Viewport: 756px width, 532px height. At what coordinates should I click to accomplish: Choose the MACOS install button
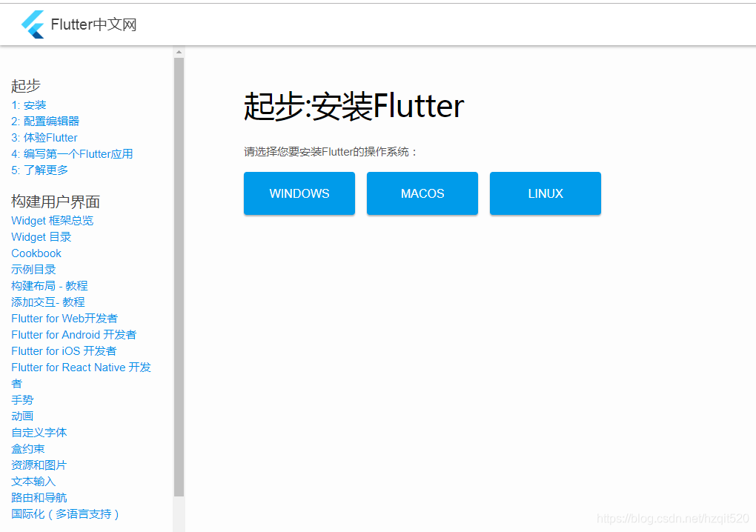pyautogui.click(x=422, y=193)
